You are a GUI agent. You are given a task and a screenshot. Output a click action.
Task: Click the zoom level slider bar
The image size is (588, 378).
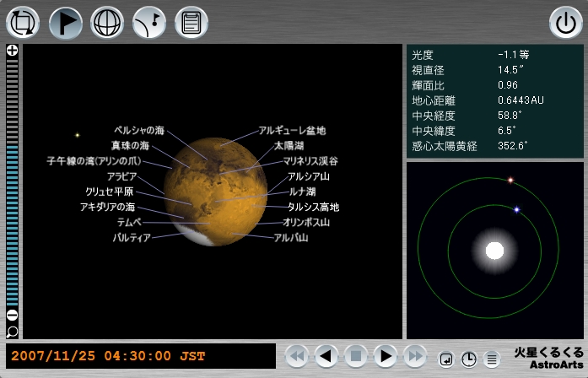13,182
